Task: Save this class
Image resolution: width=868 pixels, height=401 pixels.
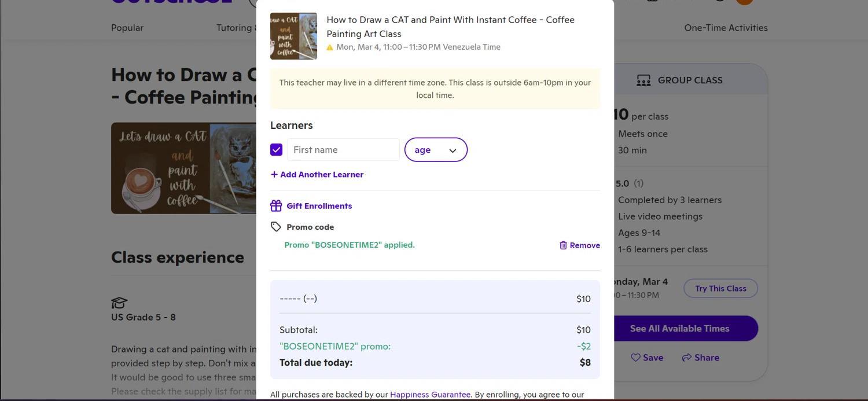Action: tap(647, 358)
